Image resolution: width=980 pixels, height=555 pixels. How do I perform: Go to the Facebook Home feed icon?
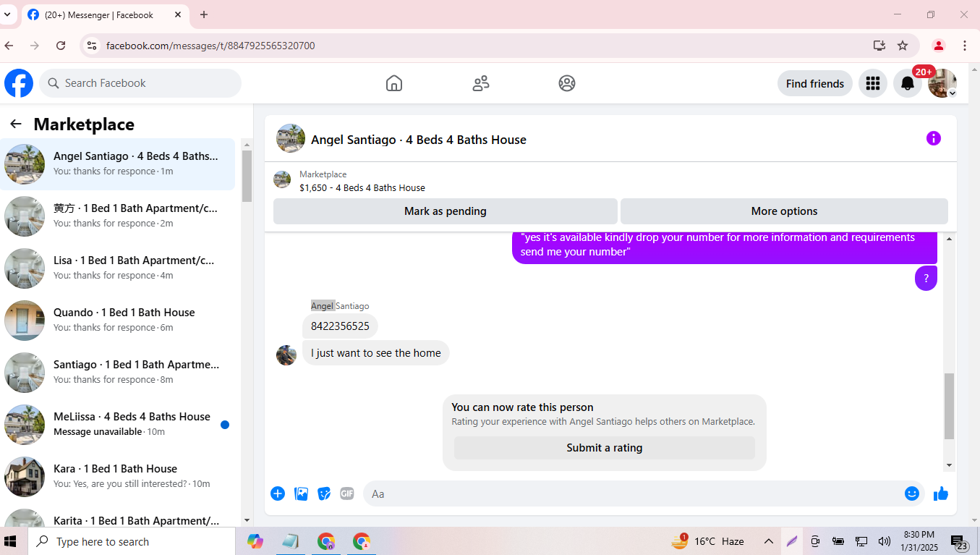point(394,83)
